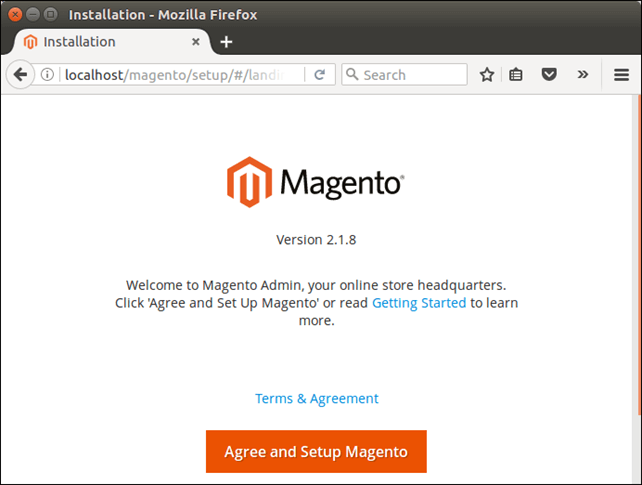The width and height of the screenshot is (642, 485).
Task: Maximize the Firefox window
Action: pyautogui.click(x=51, y=15)
